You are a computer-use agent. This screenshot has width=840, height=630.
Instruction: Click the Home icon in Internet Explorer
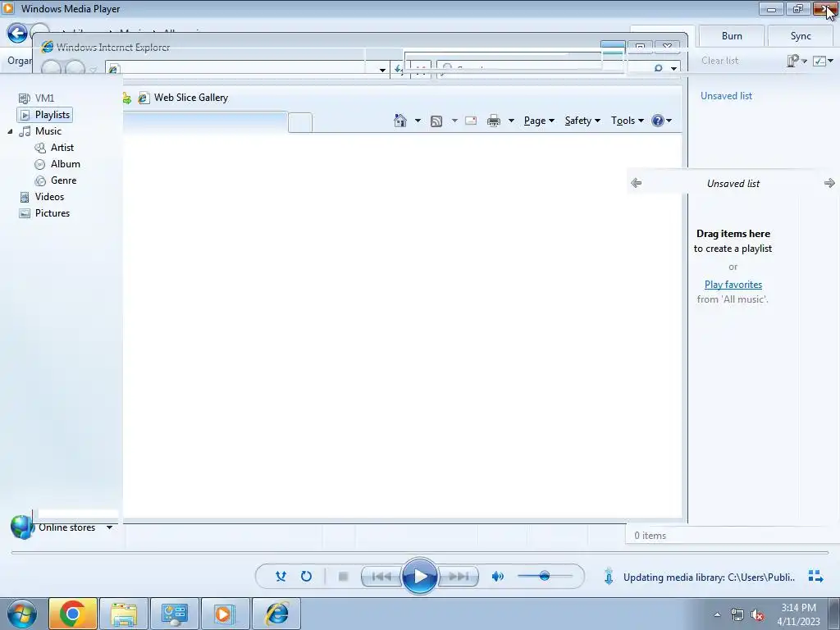(x=399, y=121)
